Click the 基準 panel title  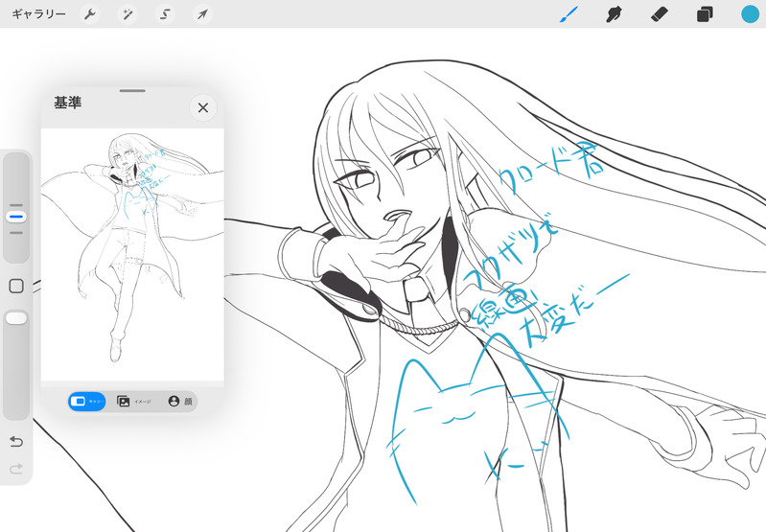click(67, 103)
